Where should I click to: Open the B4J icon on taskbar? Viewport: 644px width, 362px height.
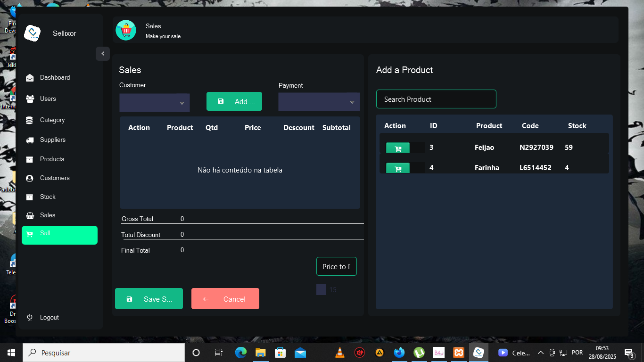(x=439, y=353)
